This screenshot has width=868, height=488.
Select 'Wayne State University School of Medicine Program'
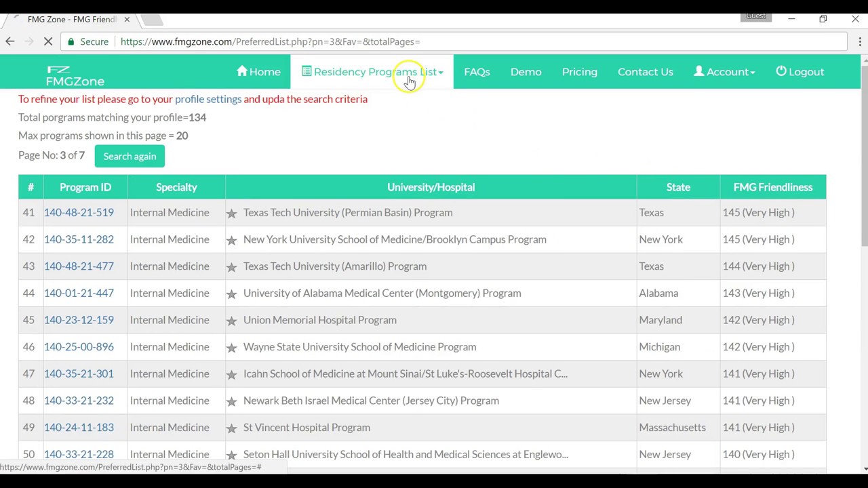point(359,347)
